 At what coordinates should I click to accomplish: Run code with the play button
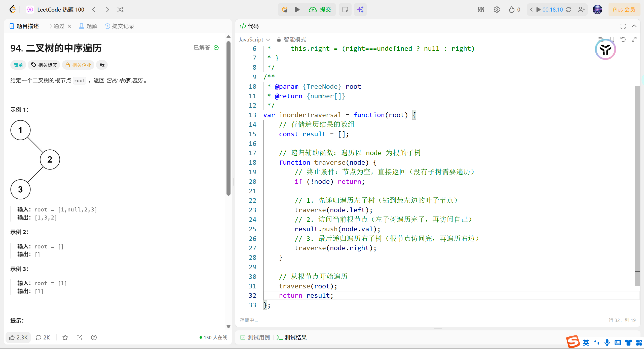click(x=297, y=10)
